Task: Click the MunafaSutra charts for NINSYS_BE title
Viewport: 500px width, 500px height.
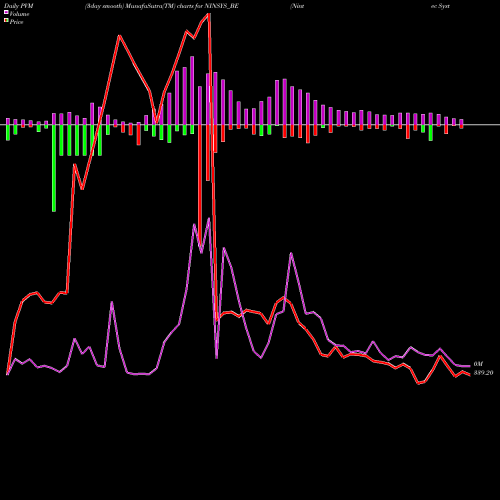Action: pyautogui.click(x=162, y=6)
